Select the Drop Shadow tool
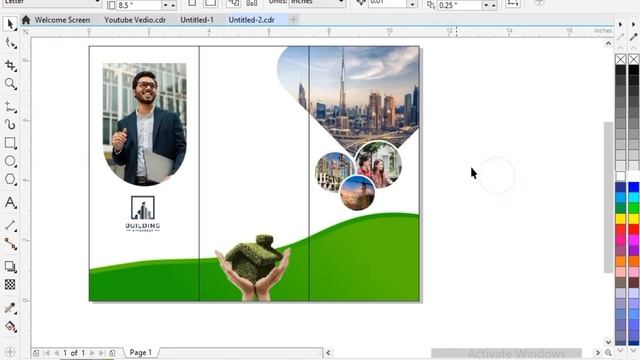 pos(10,267)
